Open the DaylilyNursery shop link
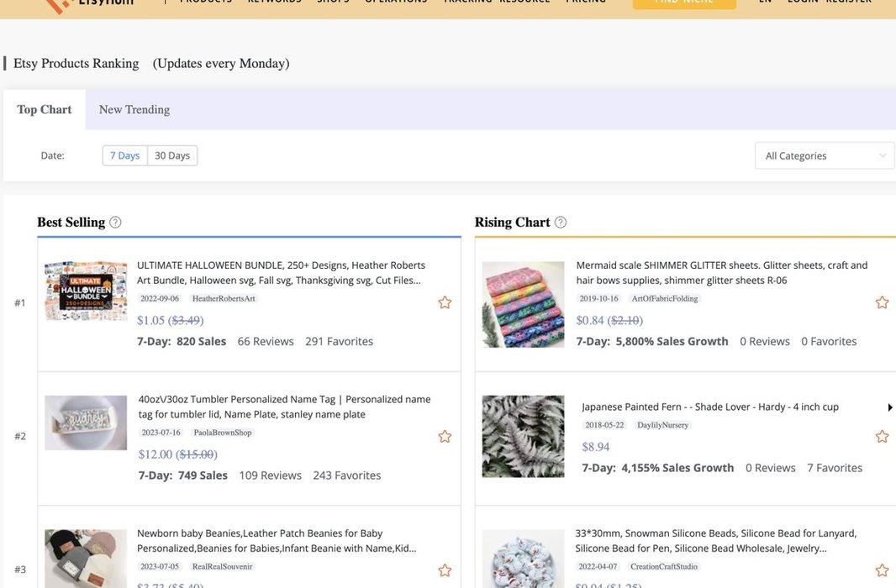 point(662,425)
